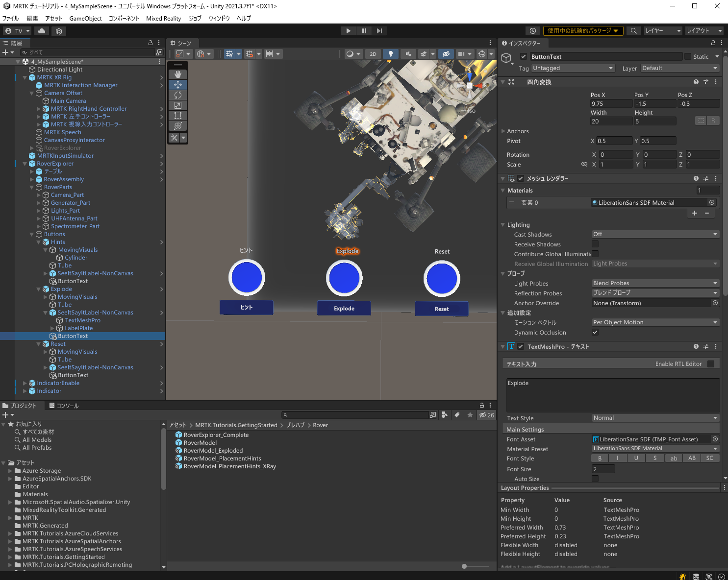Select the Move tool in scene toolbar
The image size is (728, 580).
tap(177, 85)
